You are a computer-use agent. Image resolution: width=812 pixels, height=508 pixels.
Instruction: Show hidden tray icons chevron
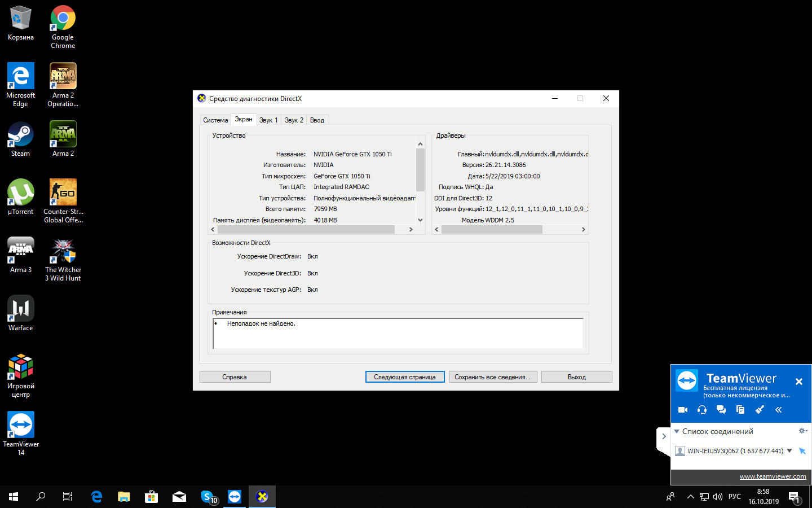pyautogui.click(x=690, y=497)
